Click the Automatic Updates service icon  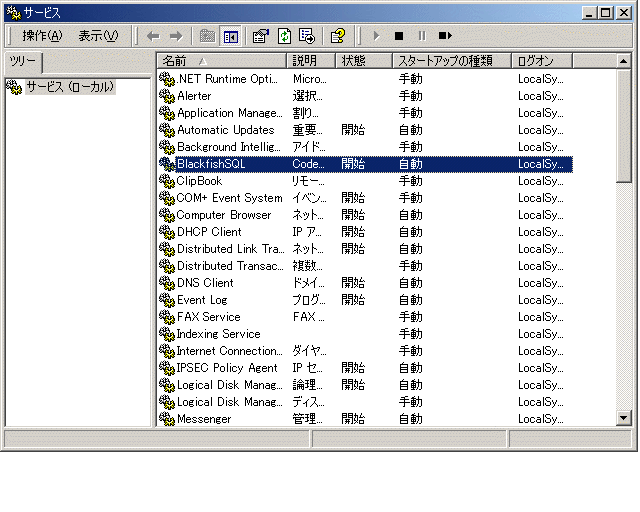click(x=167, y=130)
